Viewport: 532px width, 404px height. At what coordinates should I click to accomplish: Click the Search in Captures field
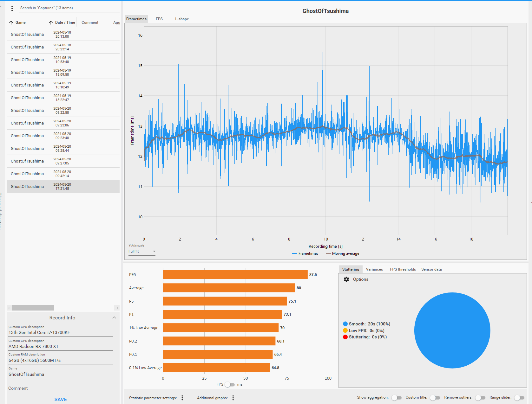pyautogui.click(x=69, y=8)
